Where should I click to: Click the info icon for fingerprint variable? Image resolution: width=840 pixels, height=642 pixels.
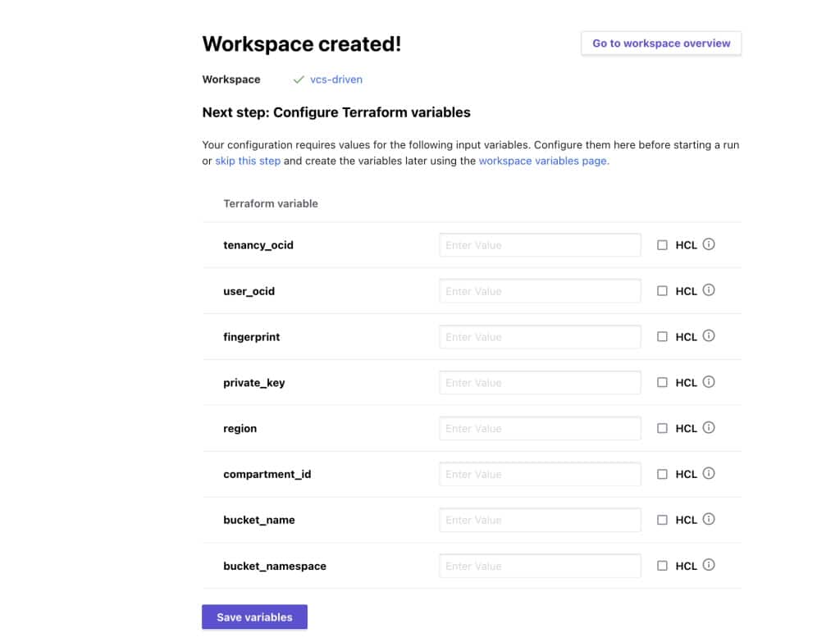pyautogui.click(x=710, y=336)
